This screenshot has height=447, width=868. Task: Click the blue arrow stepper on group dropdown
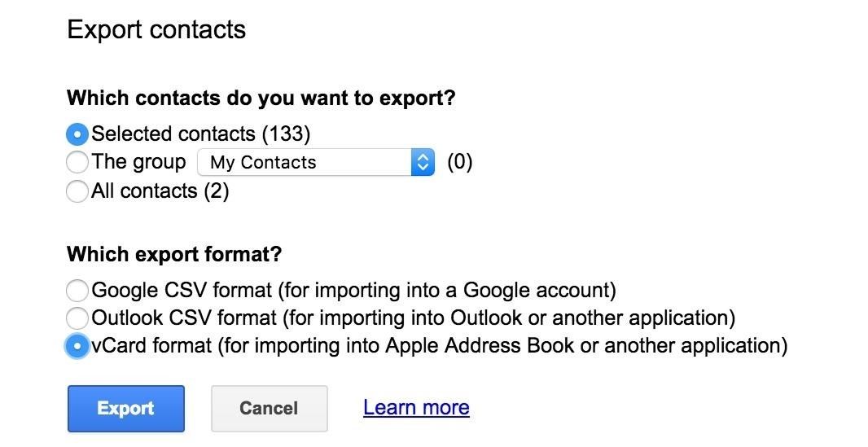(423, 162)
